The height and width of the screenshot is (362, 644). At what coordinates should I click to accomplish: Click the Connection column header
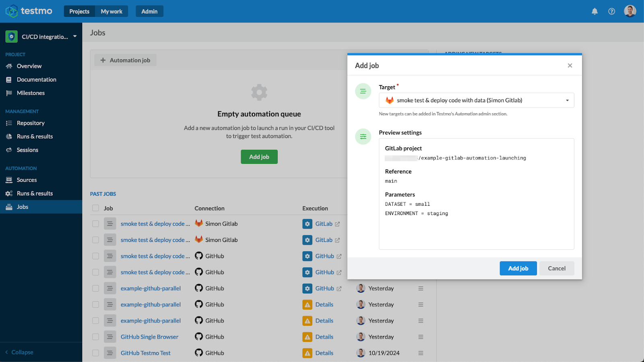coord(209,208)
